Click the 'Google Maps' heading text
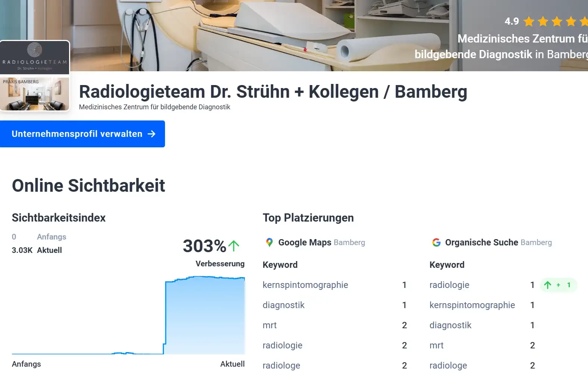The image size is (588, 373). click(x=305, y=242)
